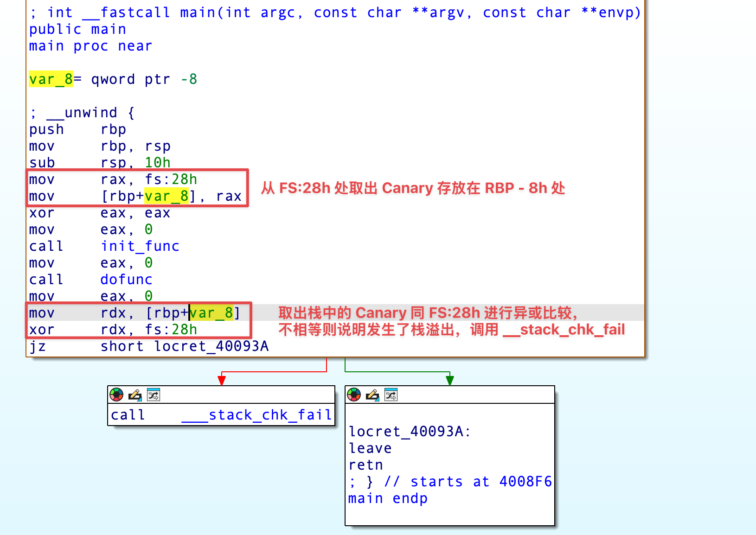Select the 'mov [rbp+var_8], rax' instruction

pos(135,196)
